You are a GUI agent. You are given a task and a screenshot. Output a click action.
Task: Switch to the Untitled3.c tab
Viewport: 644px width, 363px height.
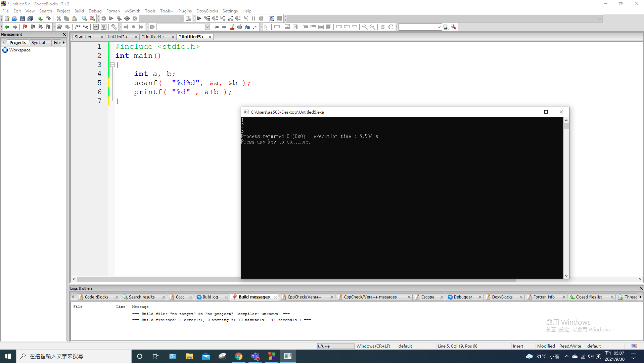(x=118, y=37)
